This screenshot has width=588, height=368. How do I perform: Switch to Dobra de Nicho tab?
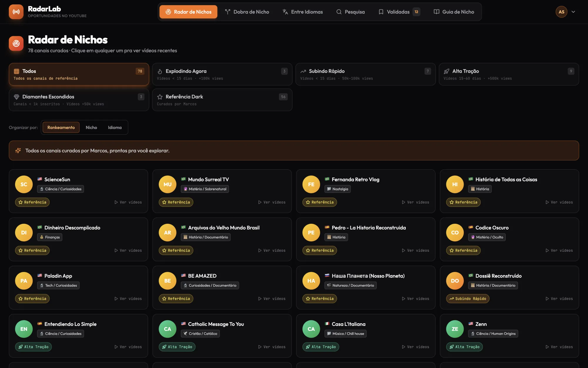coord(247,12)
